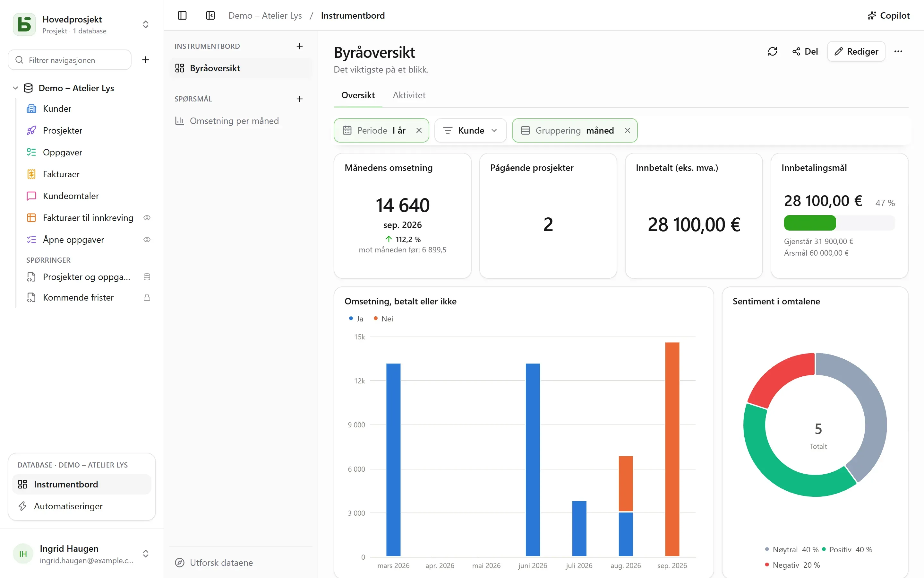Image resolution: width=924 pixels, height=578 pixels.
Task: Click the Rediger button
Action: 856,51
